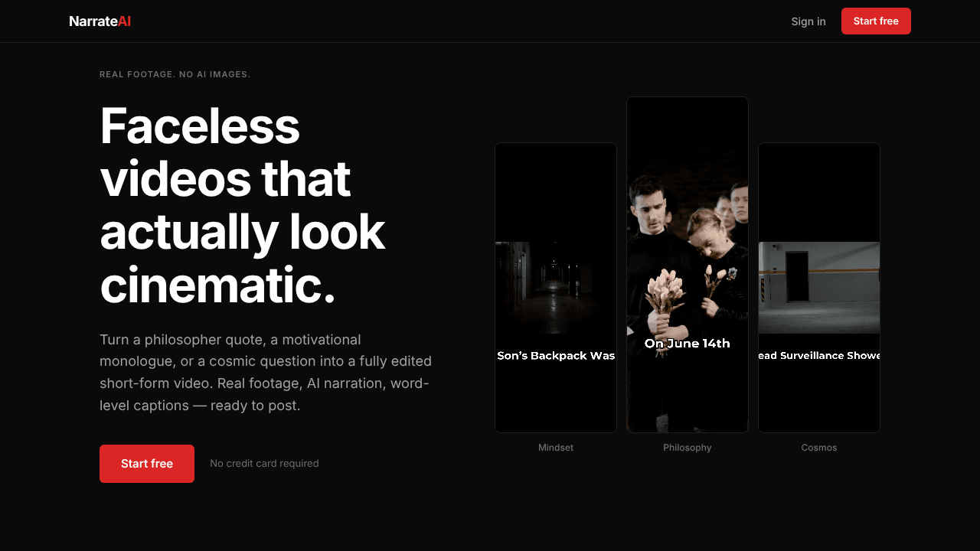Open the Philosophy video preview

pyautogui.click(x=688, y=265)
